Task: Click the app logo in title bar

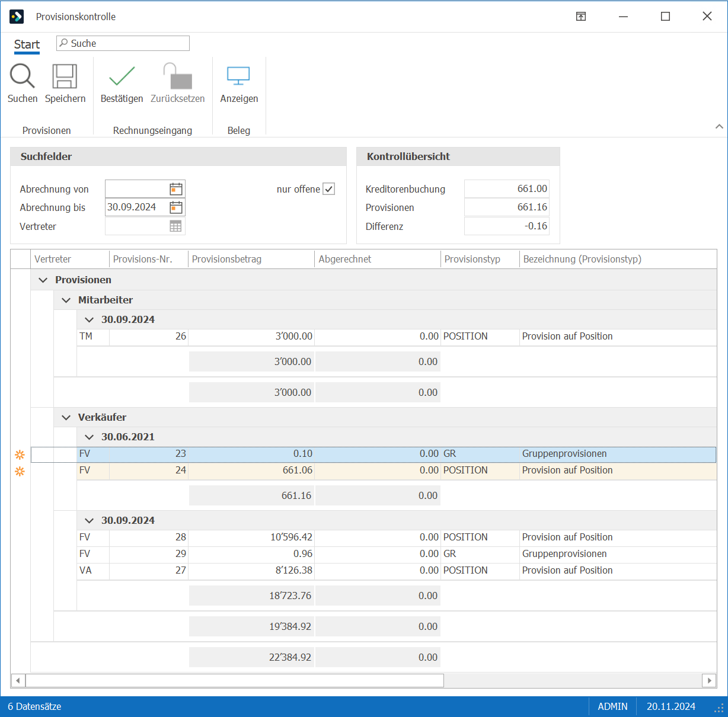Action: click(17, 17)
